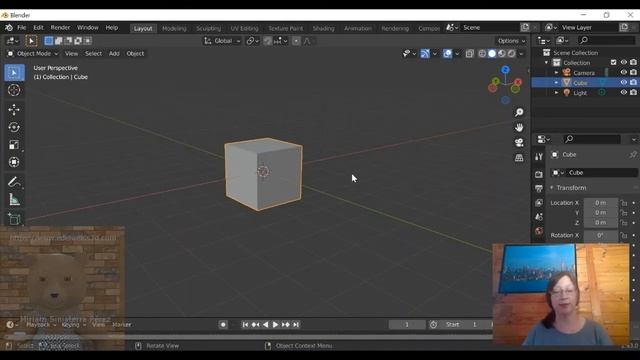This screenshot has width=640, height=360.
Task: Select the Transform tool
Action: tap(14, 162)
